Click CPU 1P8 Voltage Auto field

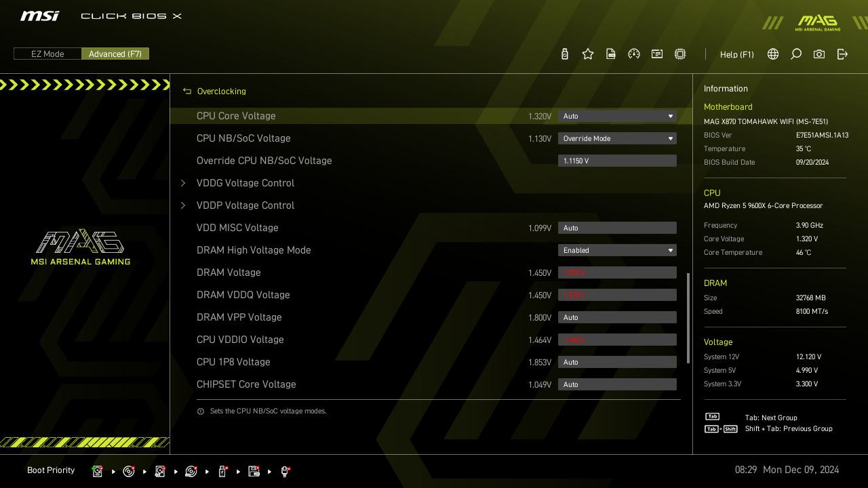617,362
